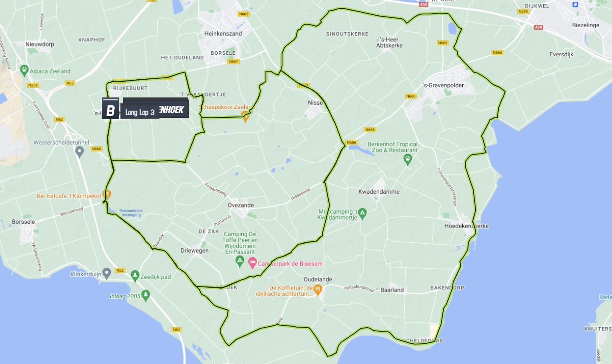Select the Schaapskooi Zeeland orange restaurant pin
Screen dimensions: 612x364
point(245,116)
